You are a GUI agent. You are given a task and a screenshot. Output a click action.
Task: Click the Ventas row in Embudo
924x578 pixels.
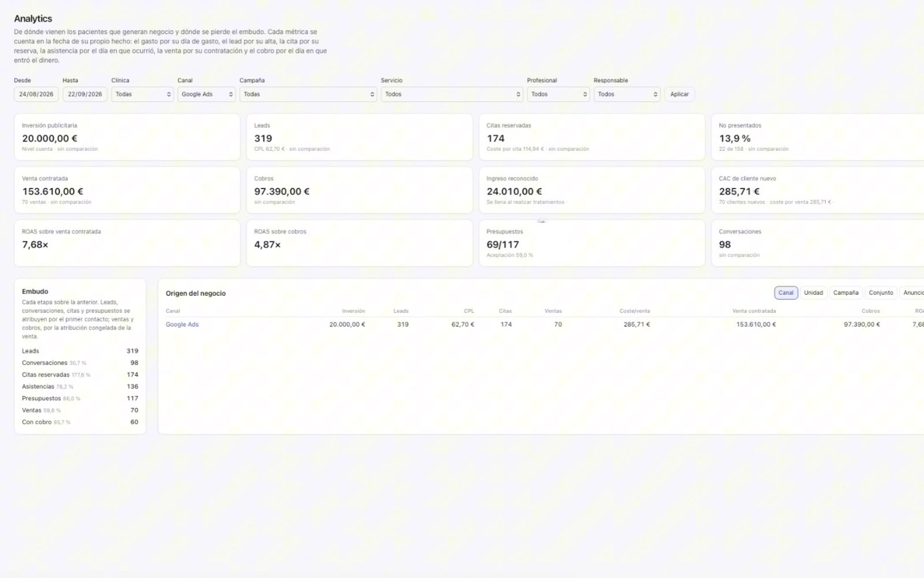tap(80, 410)
